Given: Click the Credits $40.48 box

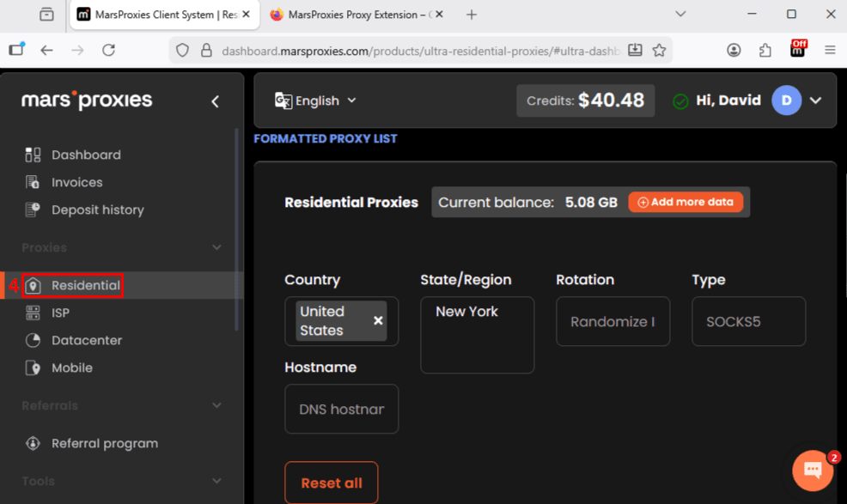Looking at the screenshot, I should pyautogui.click(x=586, y=100).
